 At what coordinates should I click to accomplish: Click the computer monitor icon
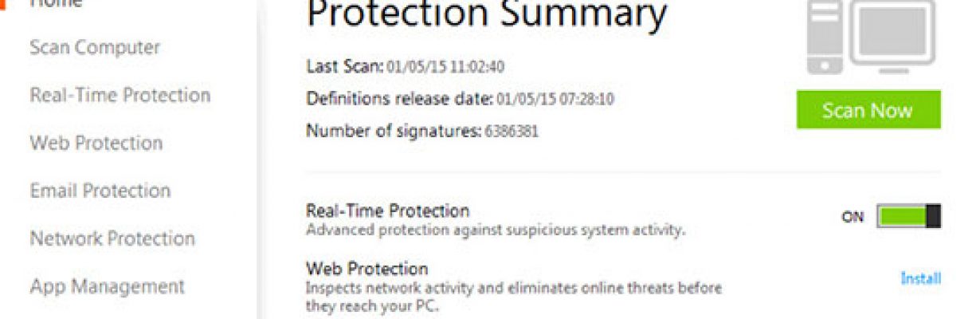tap(893, 37)
